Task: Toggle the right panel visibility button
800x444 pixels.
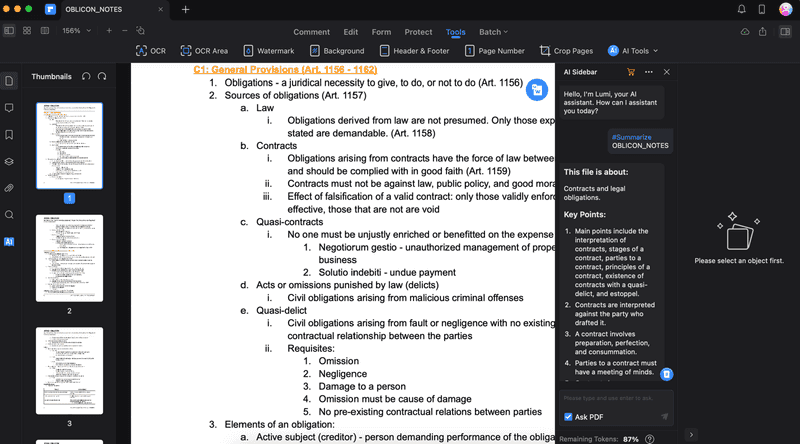Action: pyautogui.click(x=783, y=31)
